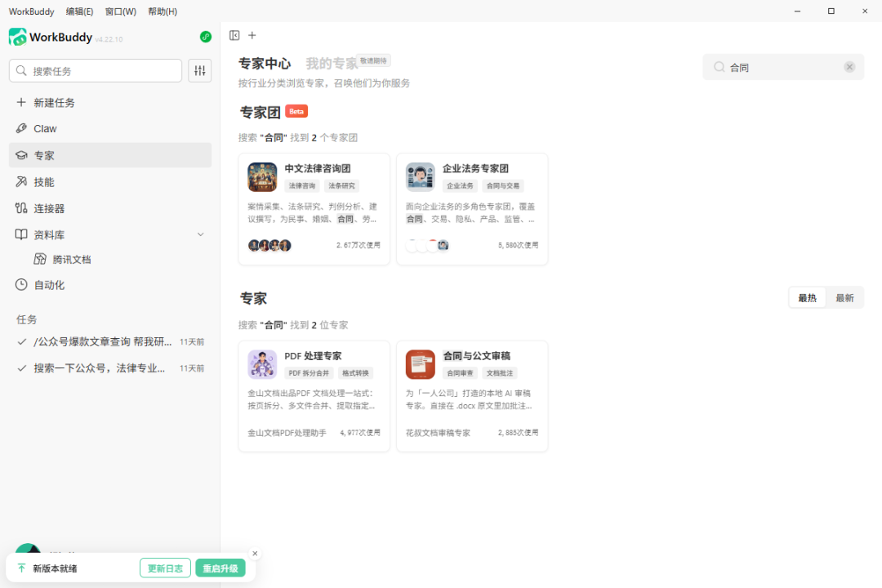Switch to 我的专家 tab
This screenshot has width=882, height=588.
332,64
